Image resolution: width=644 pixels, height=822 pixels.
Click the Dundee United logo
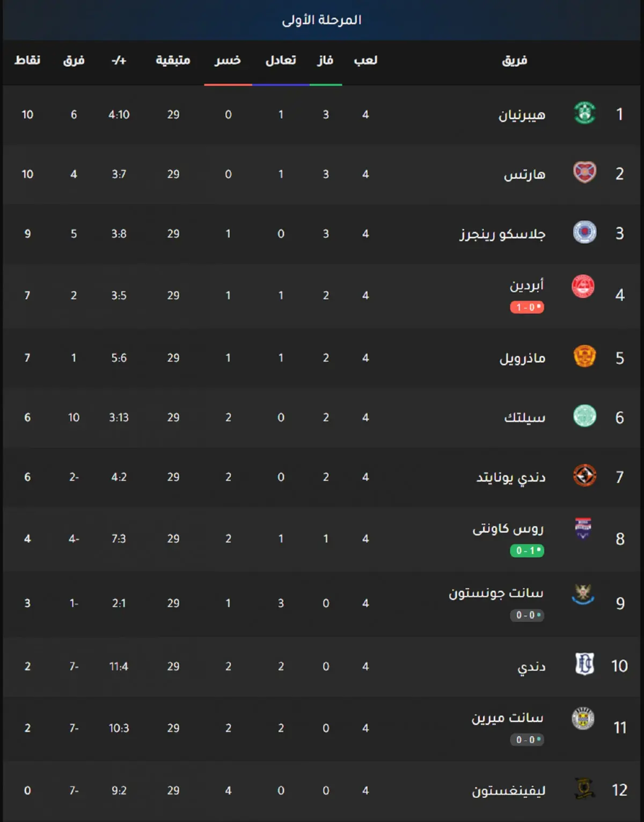584,476
